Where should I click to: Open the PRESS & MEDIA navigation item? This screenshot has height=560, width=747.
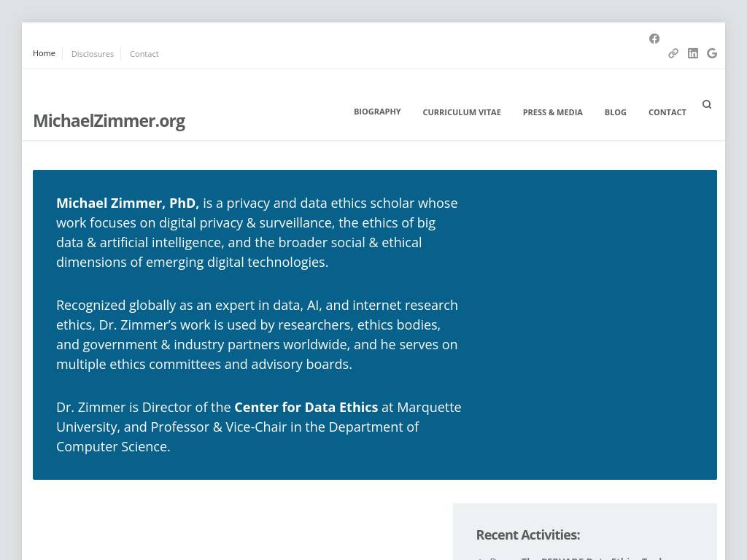[553, 112]
